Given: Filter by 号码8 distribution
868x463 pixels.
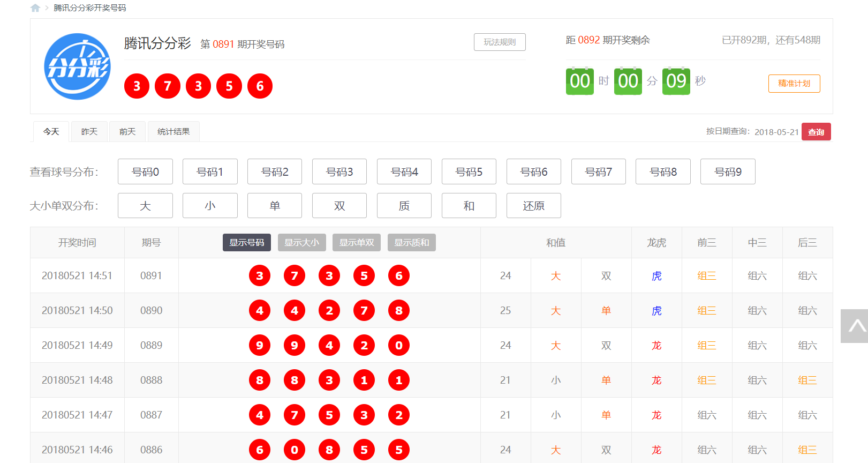Looking at the screenshot, I should 663,171.
